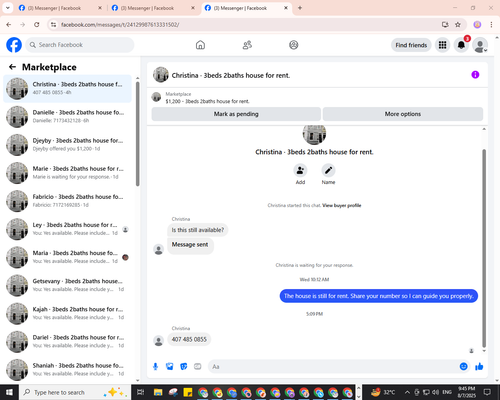This screenshot has width=500, height=400.
Task: Open Chrome three-dot menu
Action: pos(491,24)
